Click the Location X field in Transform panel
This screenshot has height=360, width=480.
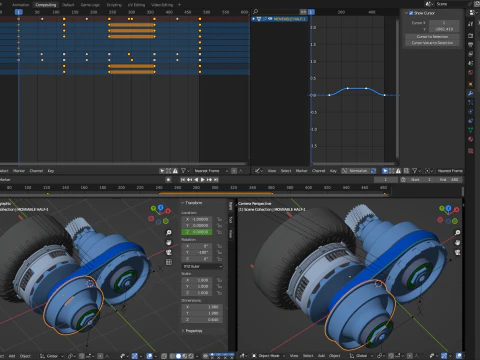pos(197,219)
